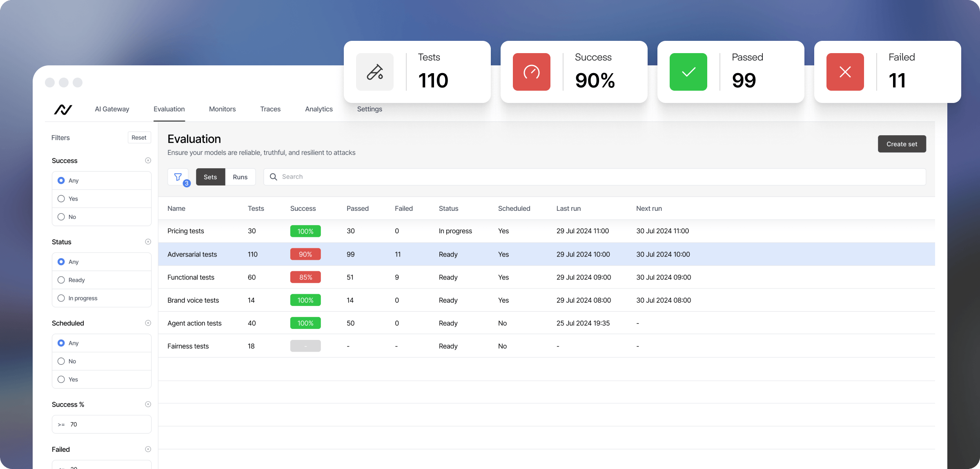Screen dimensions: 980x469
Task: Open the Functional tests row
Action: pyautogui.click(x=547, y=277)
